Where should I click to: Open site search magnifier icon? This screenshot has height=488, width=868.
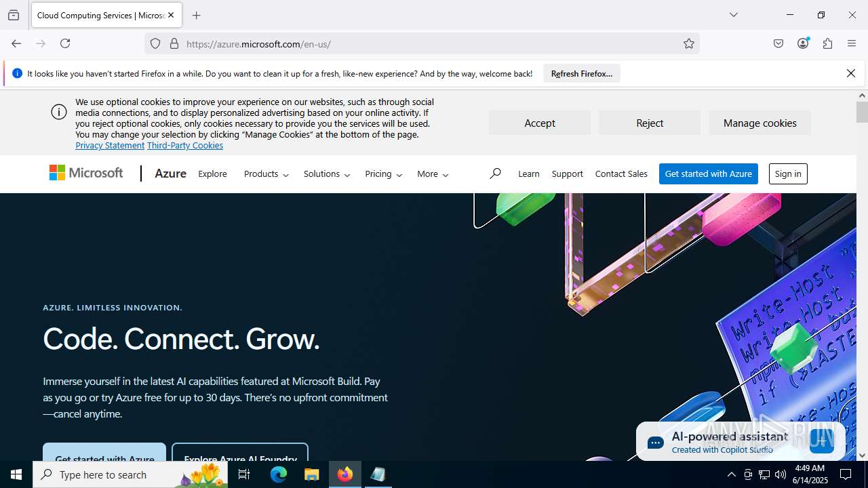(495, 174)
